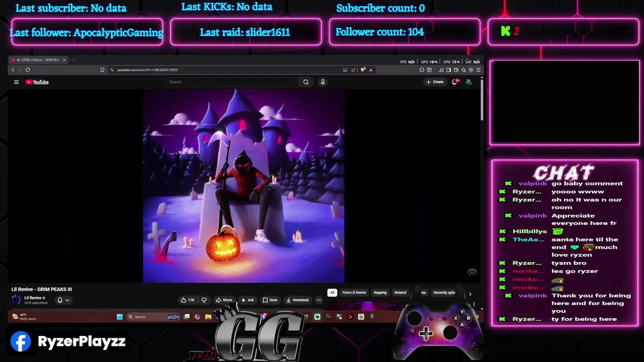This screenshot has width=644, height=362.
Task: Open a new browser tab
Action: pos(73,60)
